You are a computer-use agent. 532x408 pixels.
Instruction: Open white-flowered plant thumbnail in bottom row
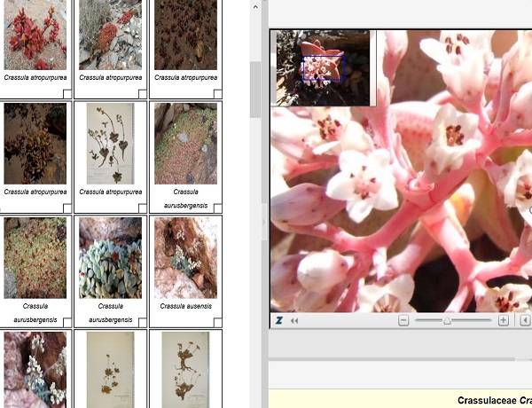35,370
